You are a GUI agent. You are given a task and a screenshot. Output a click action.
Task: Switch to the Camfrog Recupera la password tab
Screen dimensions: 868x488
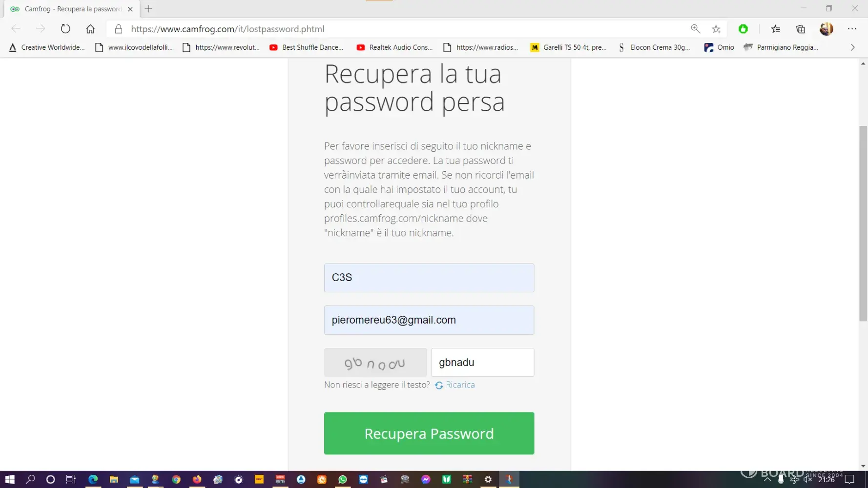coord(72,9)
